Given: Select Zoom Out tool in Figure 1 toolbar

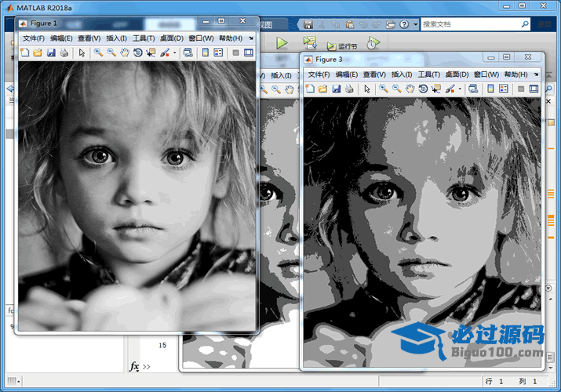Looking at the screenshot, I should pos(111,53).
